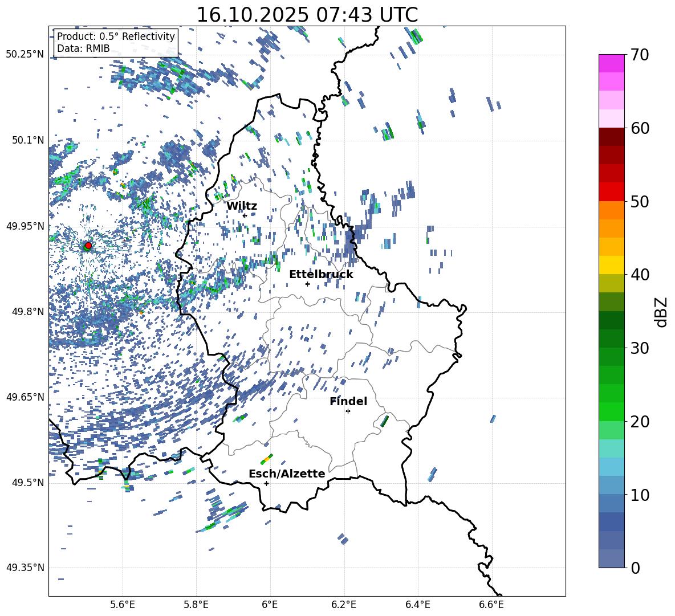
Task: Select the Wiltz city label
Action: (x=242, y=206)
